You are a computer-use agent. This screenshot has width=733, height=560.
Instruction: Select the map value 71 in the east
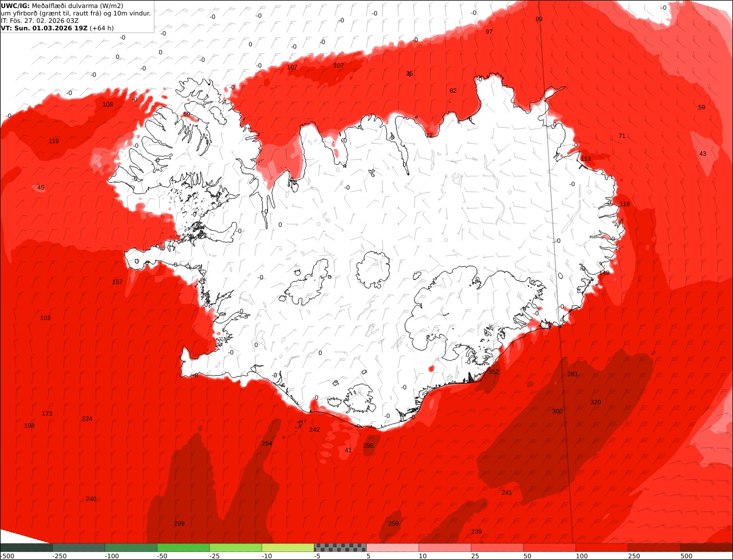622,136
